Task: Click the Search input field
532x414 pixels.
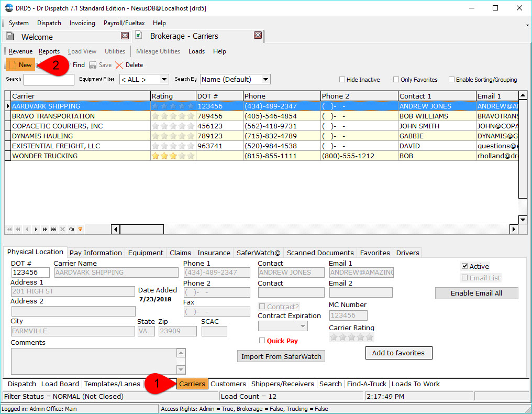Action: click(x=49, y=80)
